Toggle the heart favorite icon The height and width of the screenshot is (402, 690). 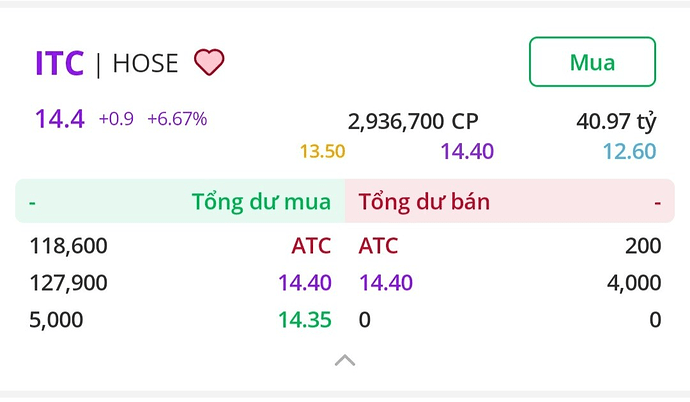(x=209, y=63)
